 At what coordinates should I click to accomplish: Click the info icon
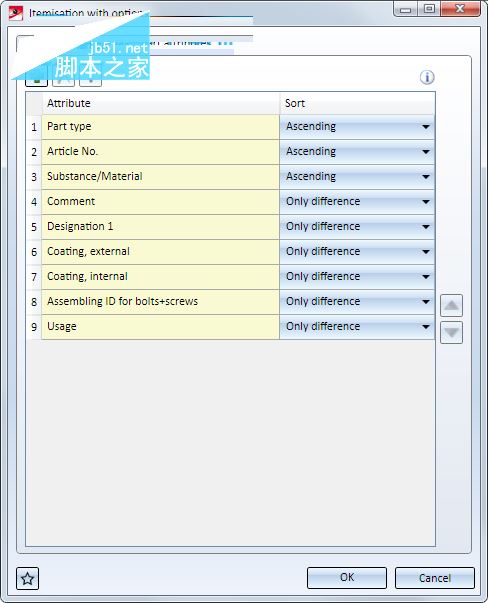[x=427, y=77]
